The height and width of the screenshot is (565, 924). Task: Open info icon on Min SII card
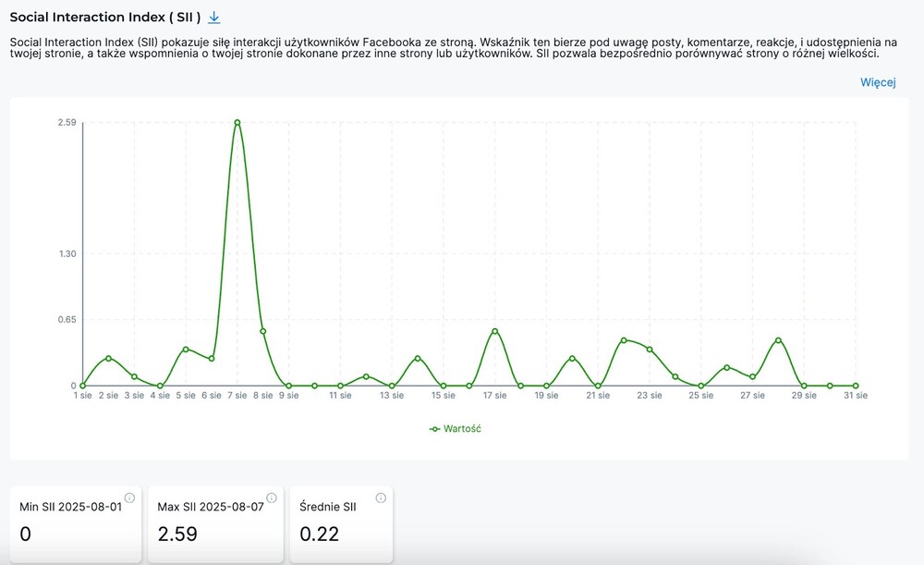click(129, 497)
